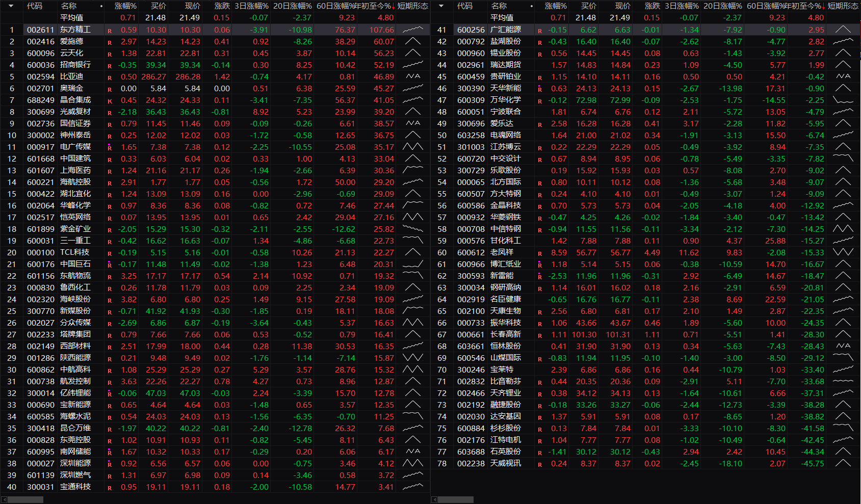Sort by 3日涨幅% in the list containing 东方精工
This screenshot has width=861, height=504.
(x=252, y=6)
